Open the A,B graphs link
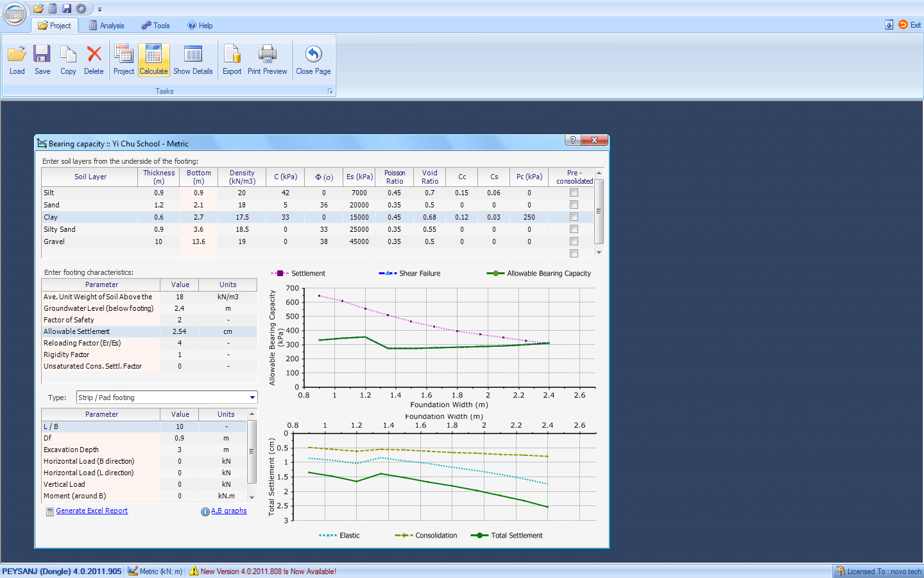Image resolution: width=924 pixels, height=578 pixels. 228,511
